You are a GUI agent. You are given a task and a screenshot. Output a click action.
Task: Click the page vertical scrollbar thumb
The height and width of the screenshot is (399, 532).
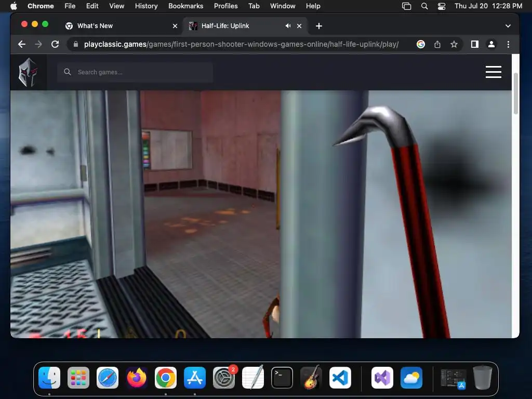516,94
